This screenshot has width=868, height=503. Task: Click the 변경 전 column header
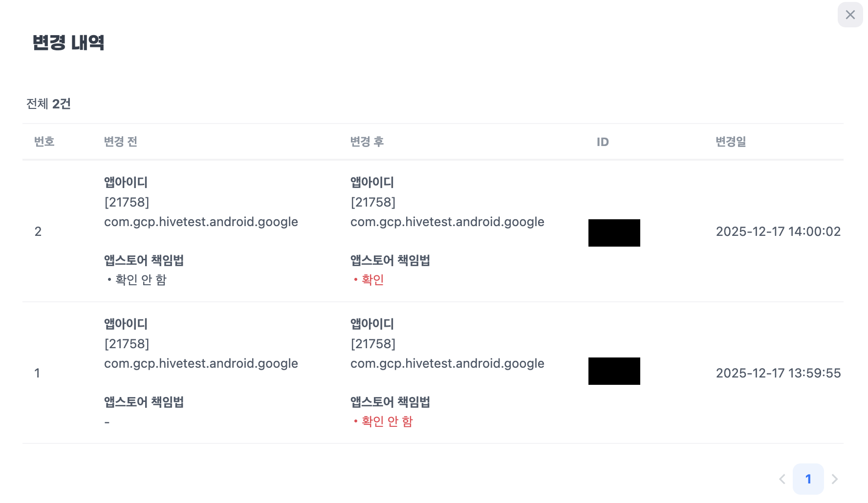[120, 142]
